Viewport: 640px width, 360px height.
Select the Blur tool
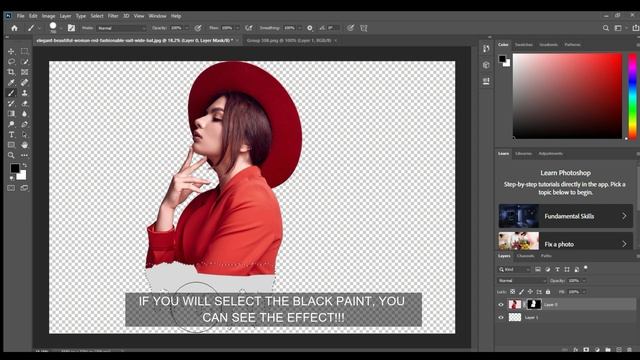coord(24,114)
